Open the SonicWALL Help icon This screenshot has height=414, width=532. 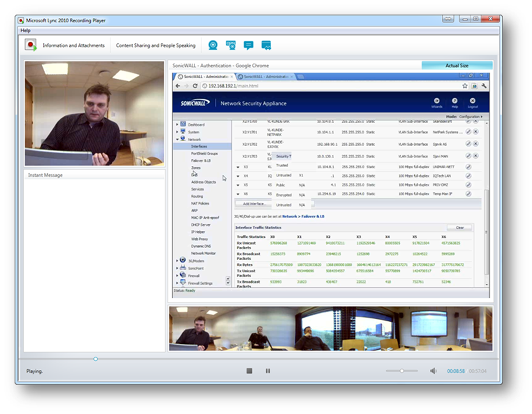click(x=455, y=102)
